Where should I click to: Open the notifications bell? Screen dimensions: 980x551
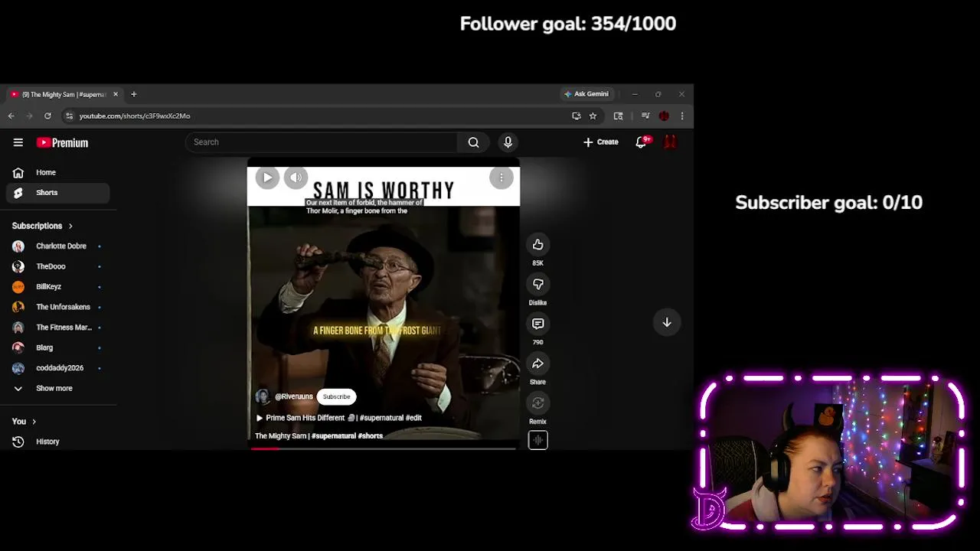point(642,142)
